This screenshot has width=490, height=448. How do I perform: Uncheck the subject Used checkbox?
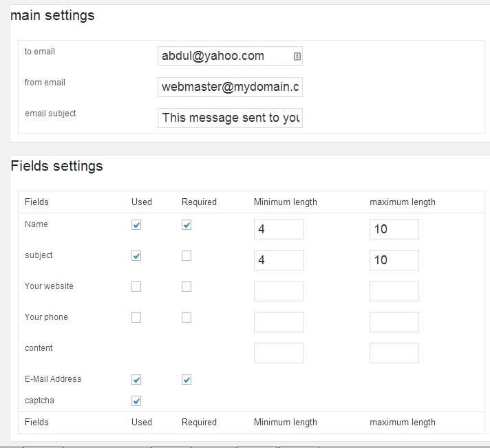pos(136,256)
